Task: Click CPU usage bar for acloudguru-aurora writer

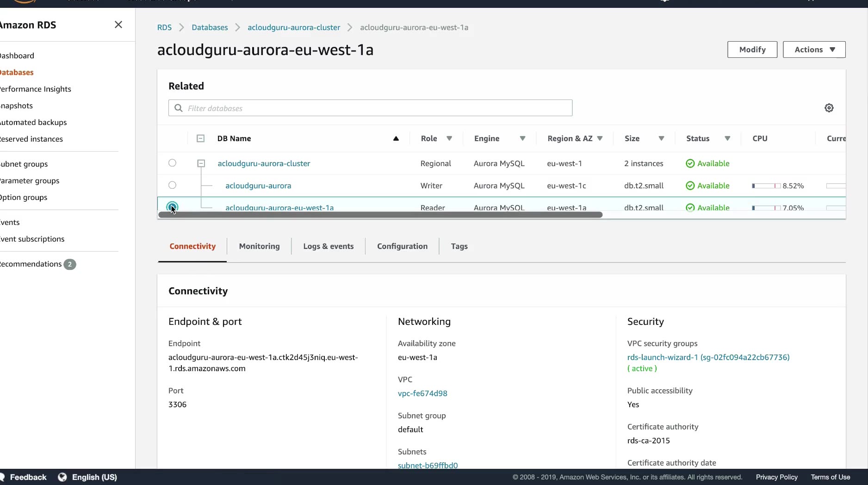Action: [766, 186]
